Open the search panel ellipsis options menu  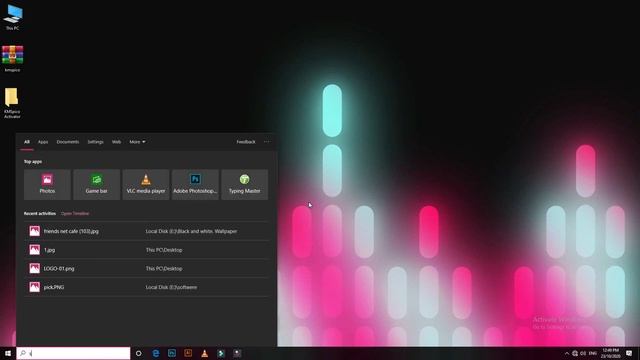click(267, 142)
